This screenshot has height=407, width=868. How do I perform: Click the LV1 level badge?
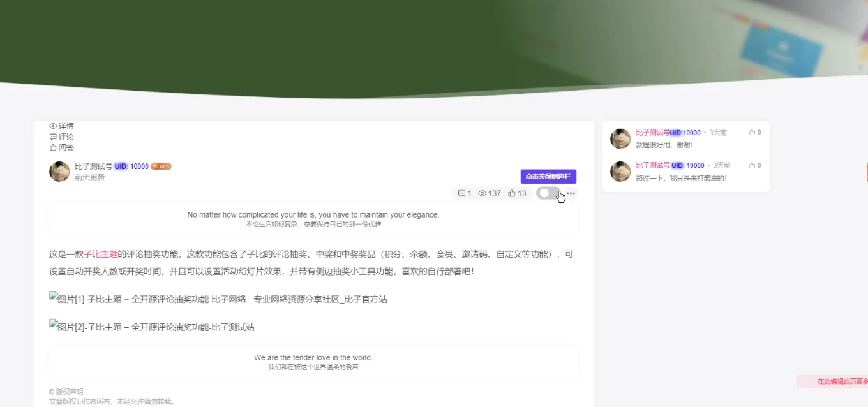click(x=161, y=166)
